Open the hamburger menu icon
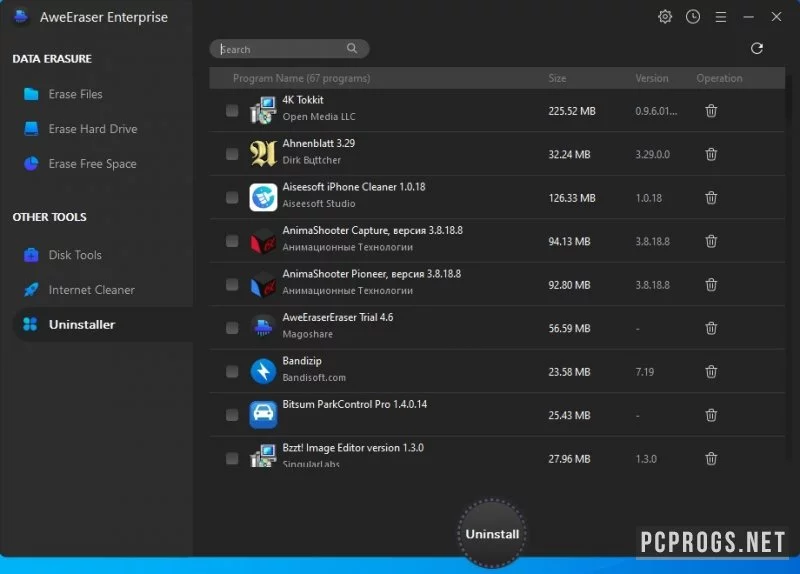The image size is (800, 574). [720, 17]
